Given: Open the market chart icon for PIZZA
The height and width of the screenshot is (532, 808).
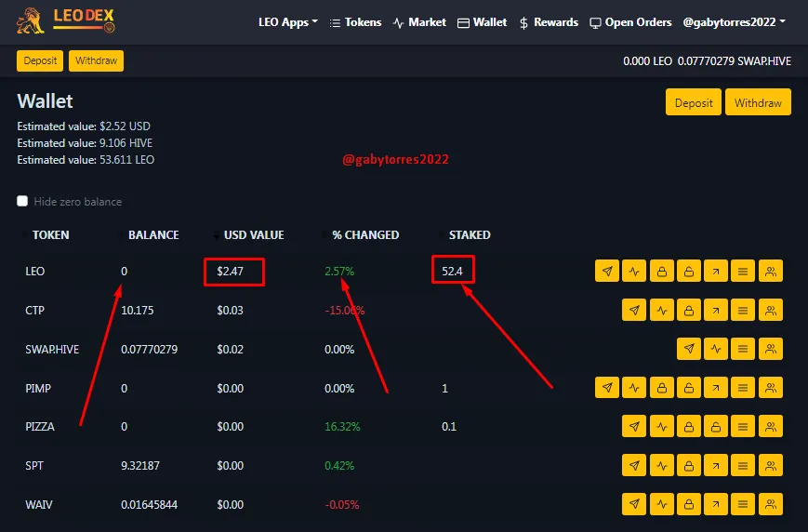Looking at the screenshot, I should pyautogui.click(x=662, y=426).
